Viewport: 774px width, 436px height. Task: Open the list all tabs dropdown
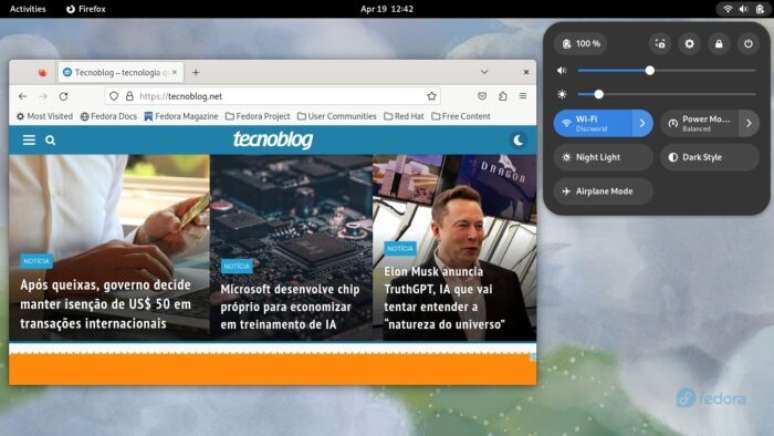pyautogui.click(x=484, y=72)
